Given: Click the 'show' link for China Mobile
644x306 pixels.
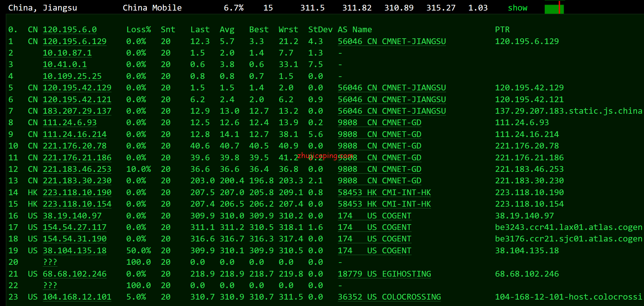Looking at the screenshot, I should (x=518, y=8).
